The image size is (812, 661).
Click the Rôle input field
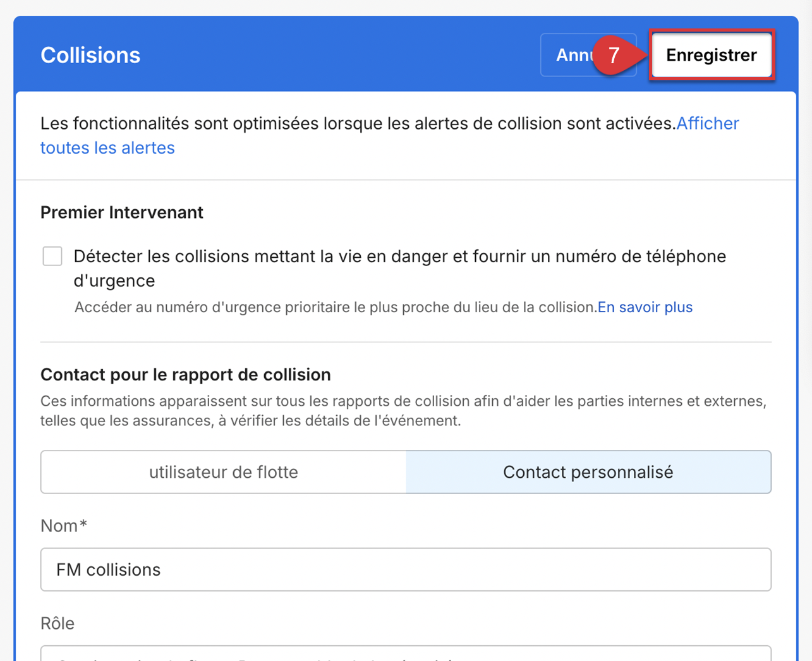pos(406,653)
